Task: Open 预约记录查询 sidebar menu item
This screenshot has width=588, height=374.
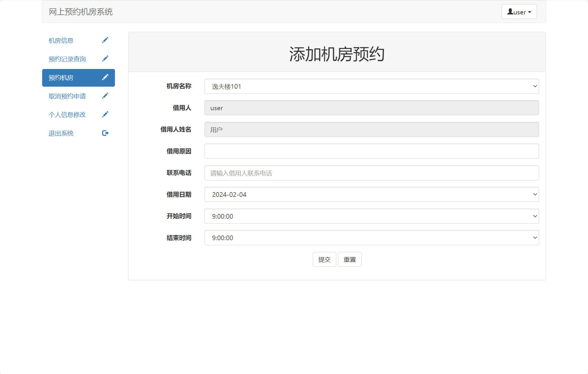Action: (67, 59)
